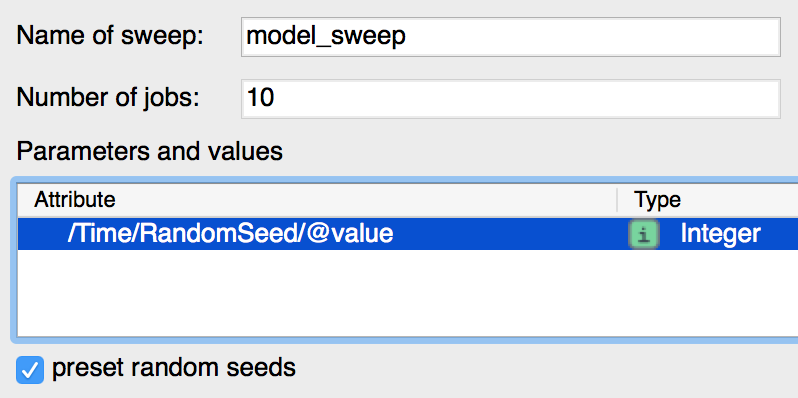Click the @value portion of the attribute path

coord(350,234)
